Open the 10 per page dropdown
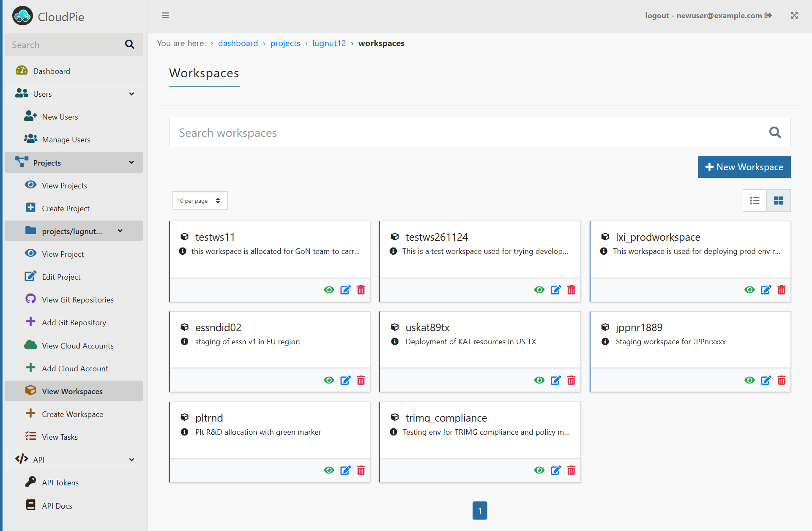The width and height of the screenshot is (812, 531). (x=199, y=201)
